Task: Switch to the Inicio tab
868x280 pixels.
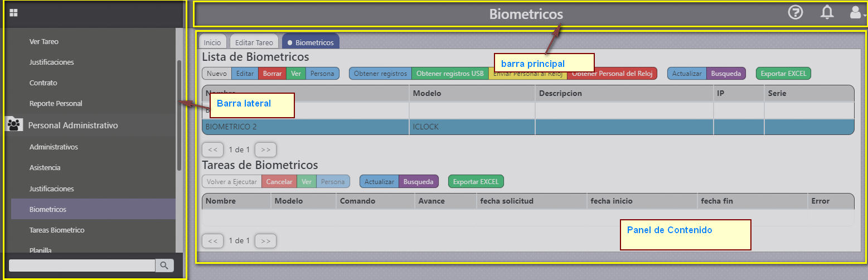Action: 212,42
